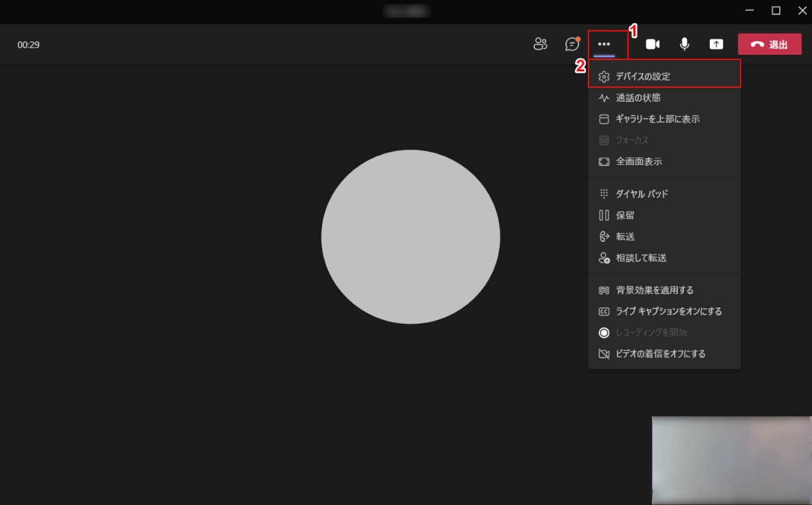Select ビデオの着信をオフにする entry

point(664,354)
